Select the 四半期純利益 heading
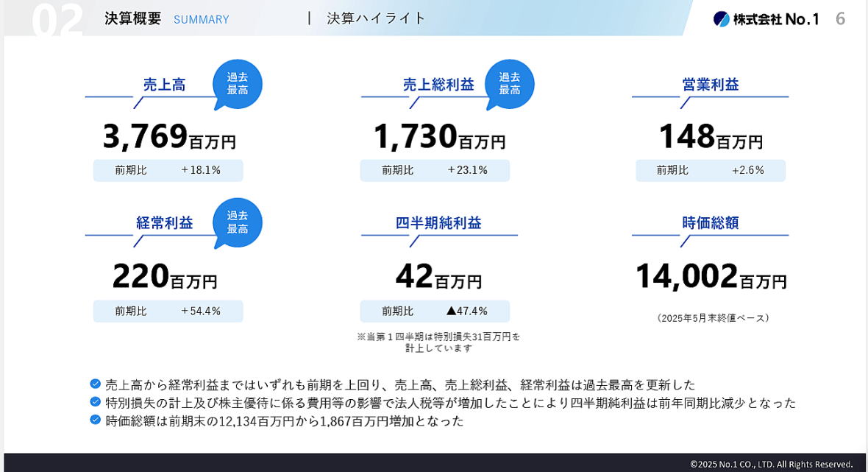 click(x=438, y=222)
